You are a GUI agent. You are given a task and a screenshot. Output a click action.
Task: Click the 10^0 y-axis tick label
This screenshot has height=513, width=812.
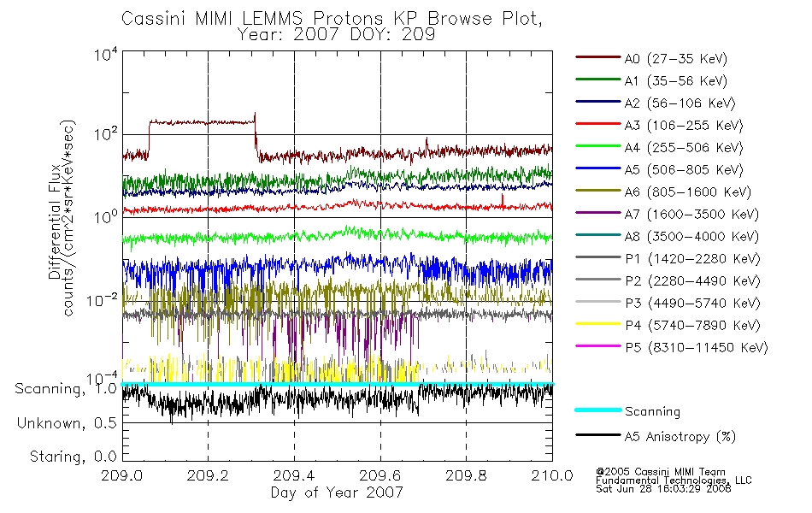point(106,216)
